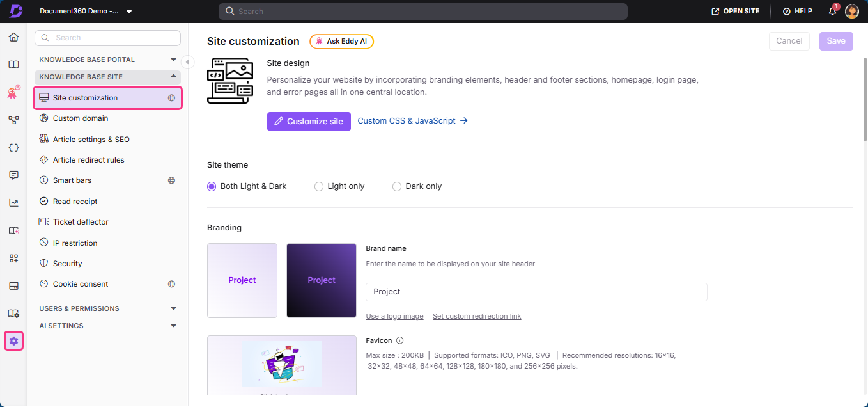Click the globe icon beside Smart bars
Image resolution: width=868 pixels, height=407 pixels.
pos(171,180)
